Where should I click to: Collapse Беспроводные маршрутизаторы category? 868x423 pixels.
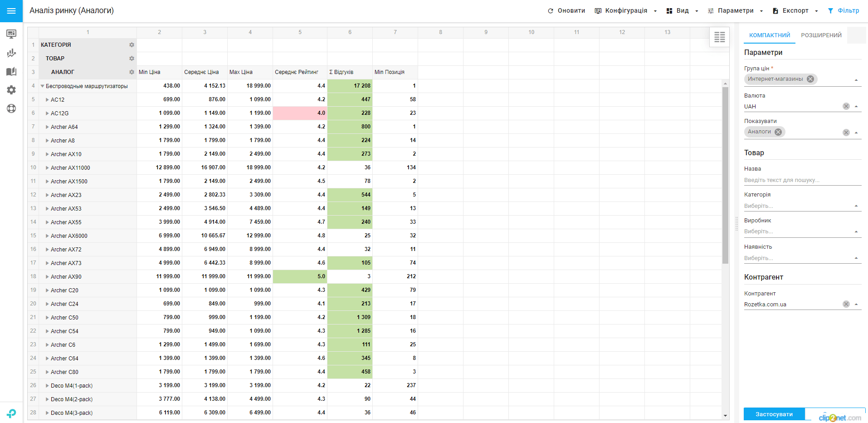(x=42, y=86)
